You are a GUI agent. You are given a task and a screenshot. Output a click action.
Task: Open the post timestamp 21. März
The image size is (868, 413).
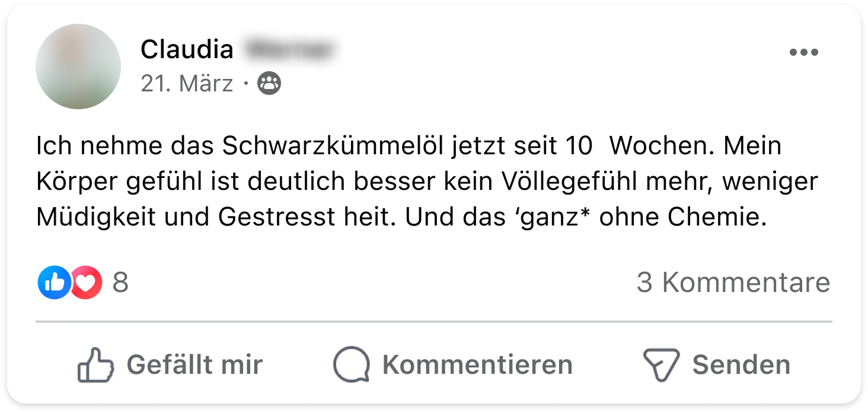point(187,84)
